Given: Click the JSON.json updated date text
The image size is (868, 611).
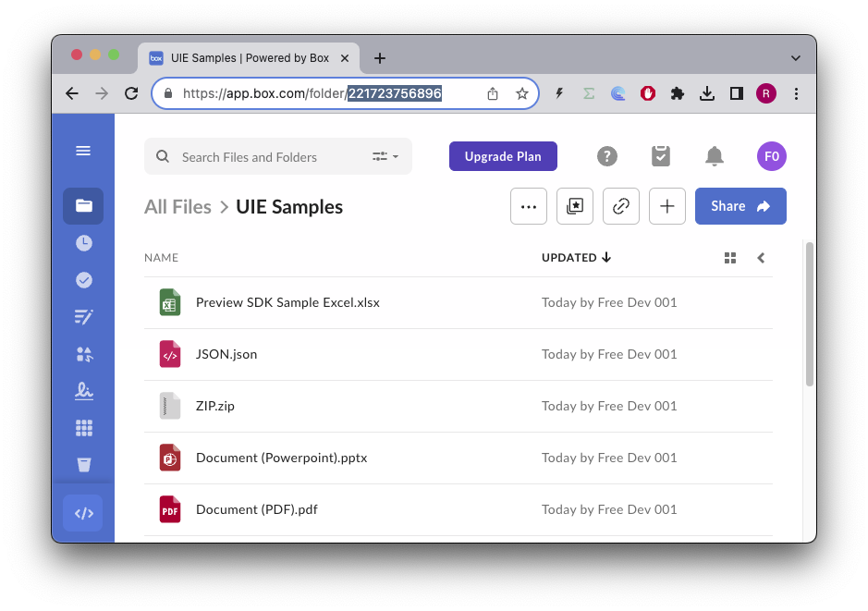Looking at the screenshot, I should pos(609,354).
